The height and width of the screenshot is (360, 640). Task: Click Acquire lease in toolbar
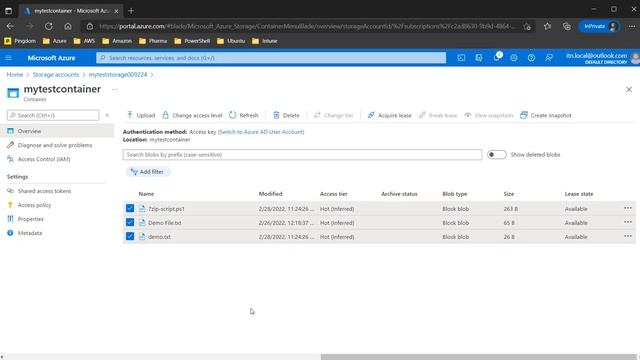tap(390, 115)
